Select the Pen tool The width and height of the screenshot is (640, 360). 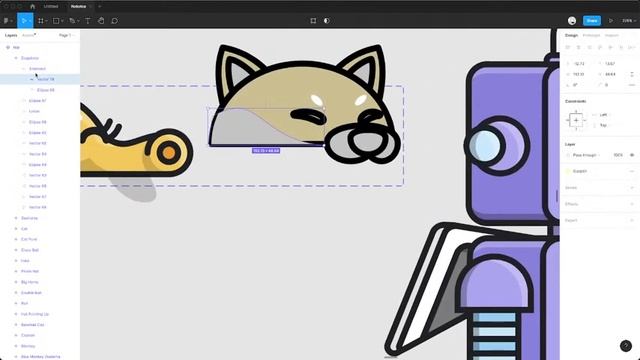point(72,21)
